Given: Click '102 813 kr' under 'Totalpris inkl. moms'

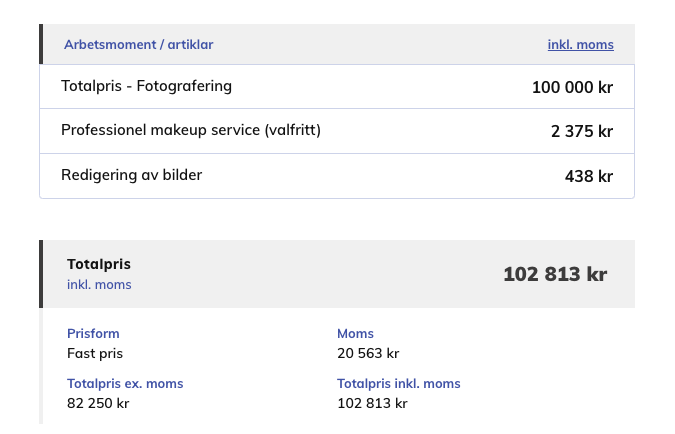Looking at the screenshot, I should click(372, 403).
